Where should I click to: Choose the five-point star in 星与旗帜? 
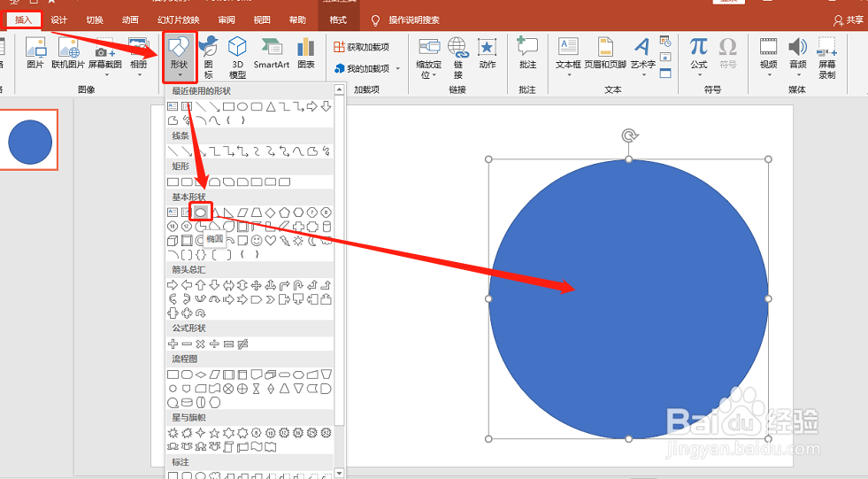(x=215, y=433)
